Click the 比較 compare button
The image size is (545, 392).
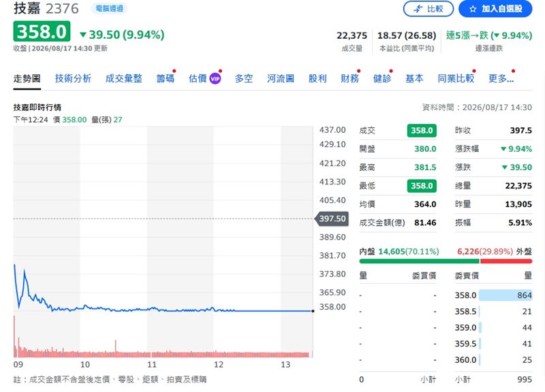[x=429, y=9]
